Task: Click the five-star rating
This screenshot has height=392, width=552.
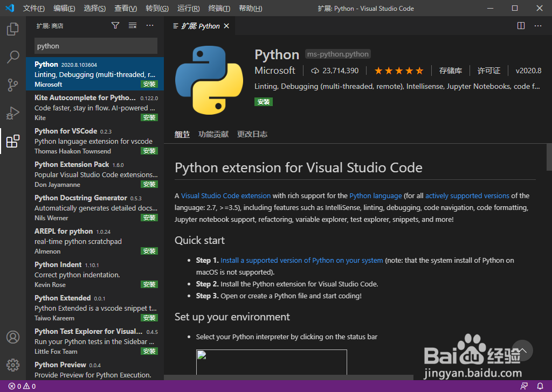Action: point(398,71)
